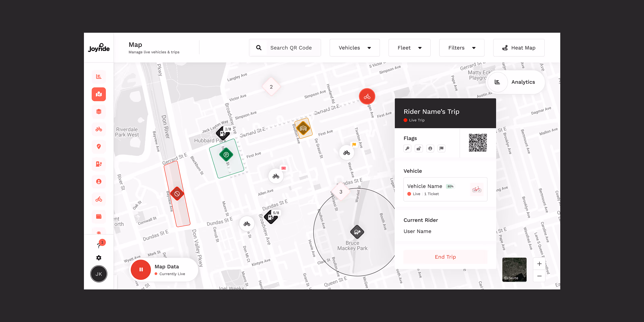This screenshot has width=644, height=322.
Task: Click the red live trip bike marker
Action: coord(367,97)
